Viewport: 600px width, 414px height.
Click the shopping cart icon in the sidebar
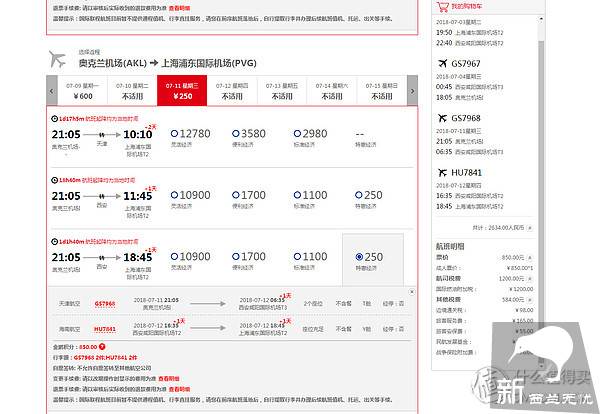coord(443,7)
